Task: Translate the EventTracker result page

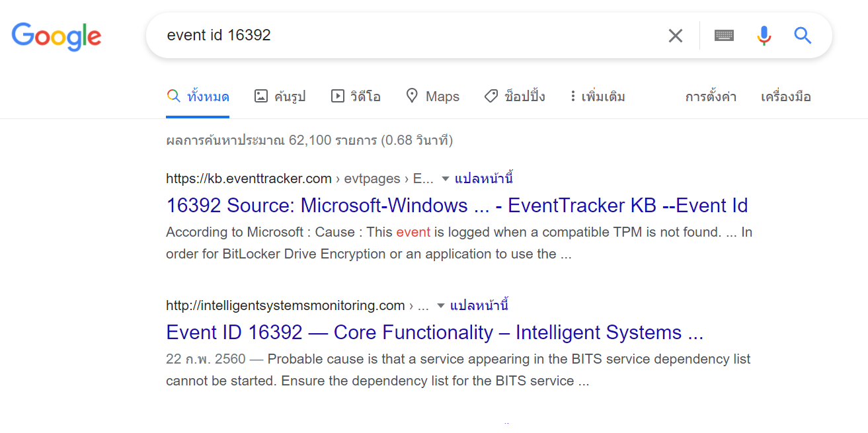Action: (484, 178)
